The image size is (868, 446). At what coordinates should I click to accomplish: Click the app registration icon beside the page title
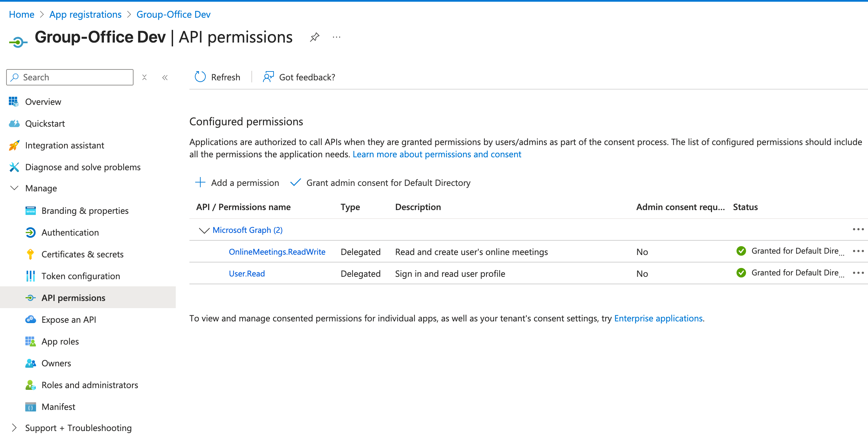point(18,42)
